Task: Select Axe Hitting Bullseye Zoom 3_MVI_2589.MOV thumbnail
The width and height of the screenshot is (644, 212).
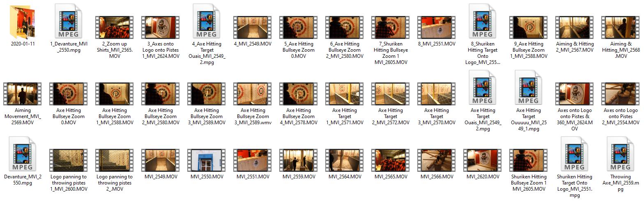Action: click(207, 94)
